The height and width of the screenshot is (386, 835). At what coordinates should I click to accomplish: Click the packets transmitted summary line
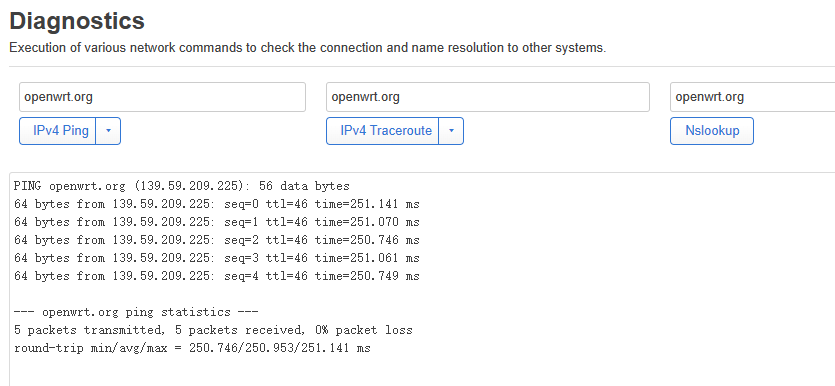click(214, 330)
